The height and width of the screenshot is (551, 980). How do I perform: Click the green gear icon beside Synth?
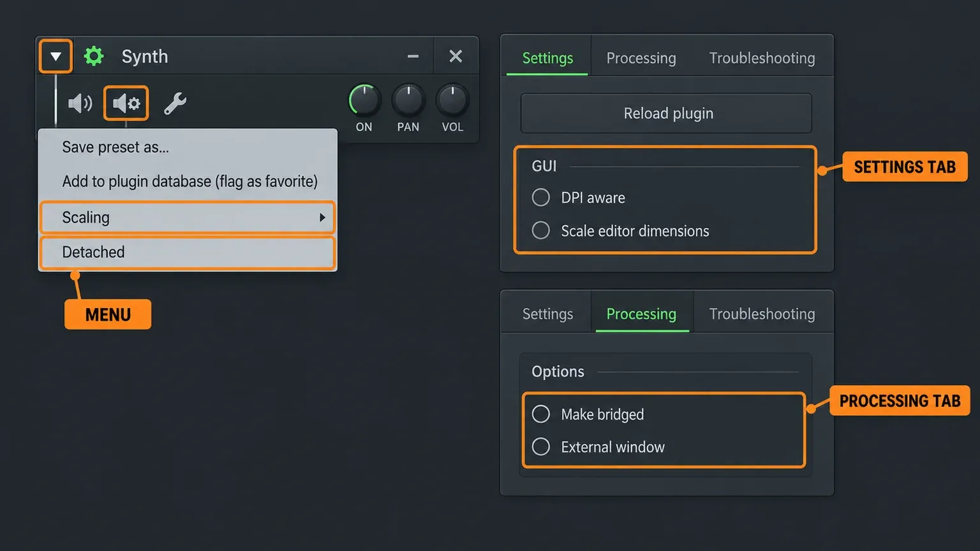coord(94,56)
